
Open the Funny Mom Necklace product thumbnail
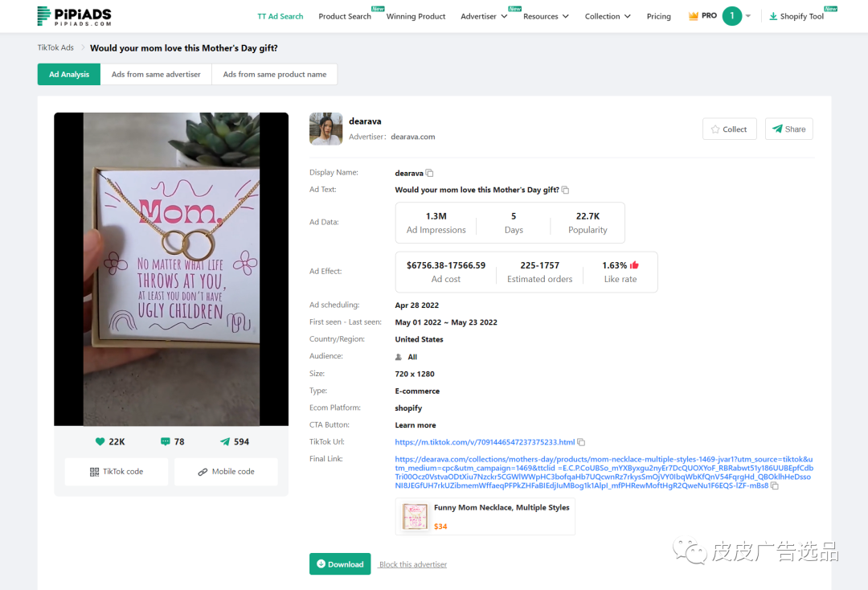416,517
